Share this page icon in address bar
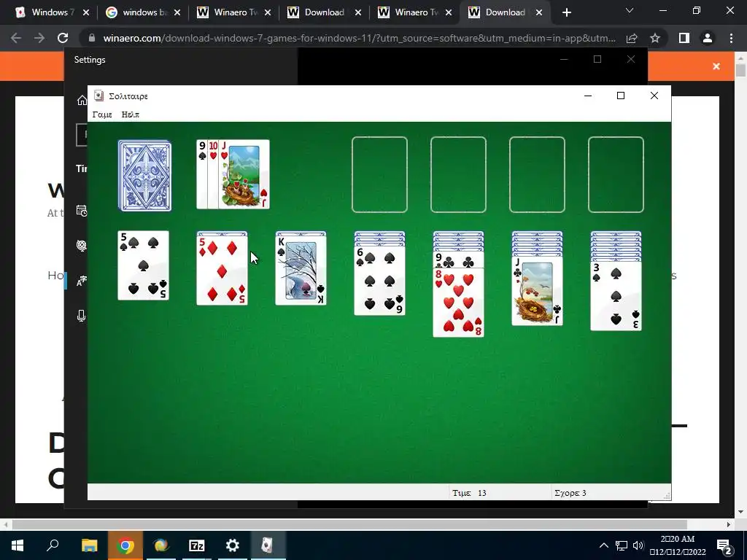 pos(632,38)
